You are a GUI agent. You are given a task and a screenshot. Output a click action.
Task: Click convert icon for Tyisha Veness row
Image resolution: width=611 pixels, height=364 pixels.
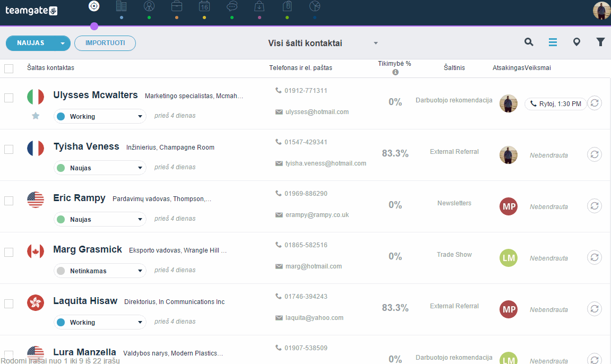coord(594,154)
